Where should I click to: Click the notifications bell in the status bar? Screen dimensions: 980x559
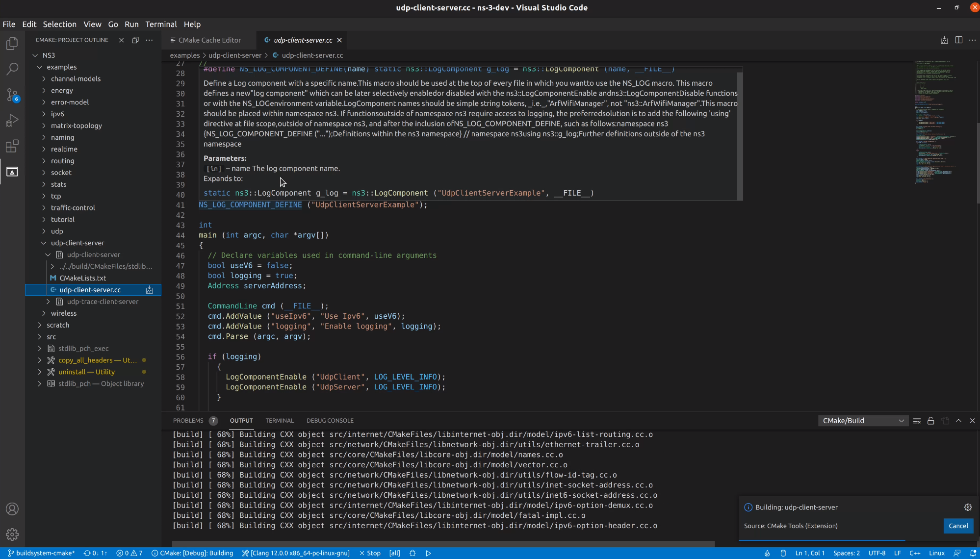[x=973, y=553]
